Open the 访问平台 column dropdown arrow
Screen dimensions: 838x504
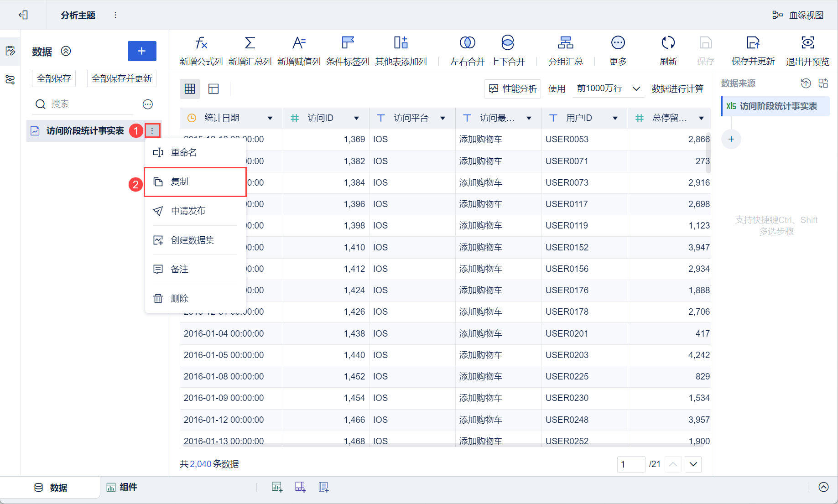pos(443,118)
